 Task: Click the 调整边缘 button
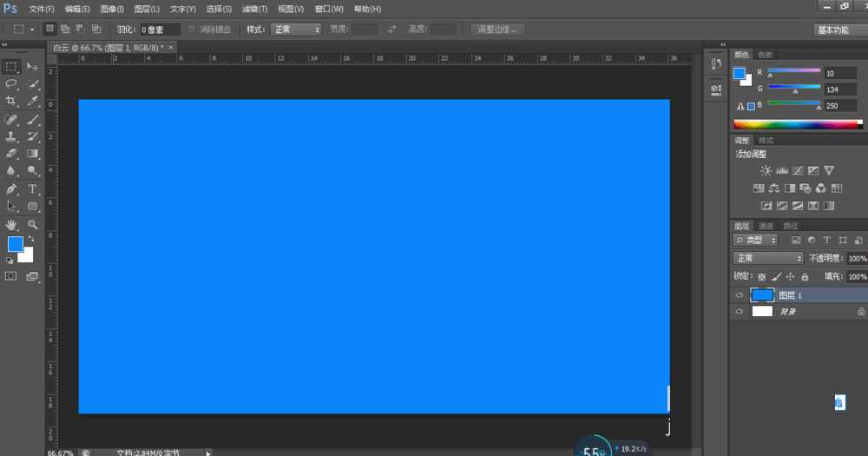pyautogui.click(x=497, y=30)
